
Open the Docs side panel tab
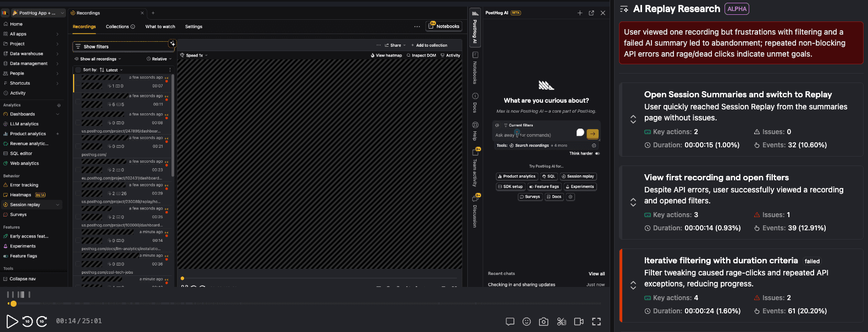coord(475,103)
